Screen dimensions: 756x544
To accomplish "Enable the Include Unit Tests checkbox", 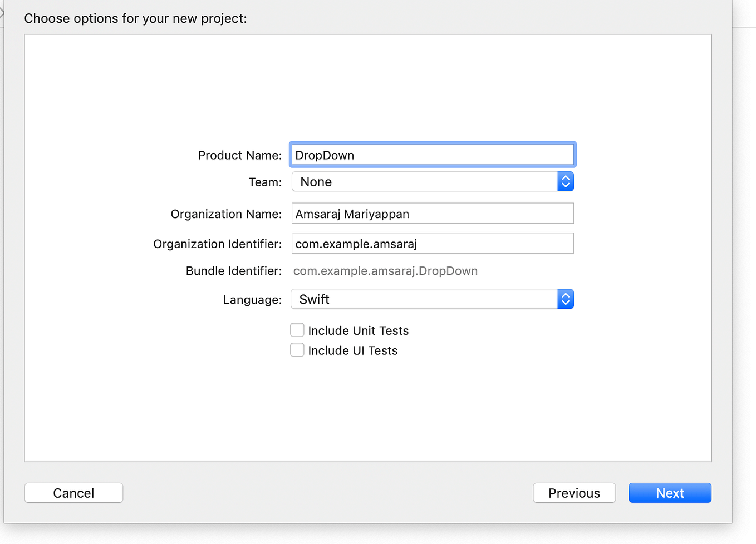I will [x=297, y=329].
